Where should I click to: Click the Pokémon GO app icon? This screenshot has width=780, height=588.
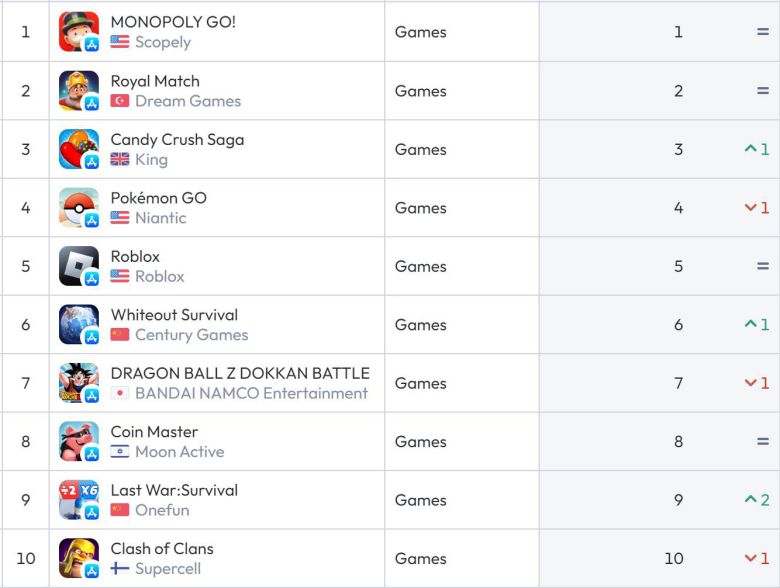pos(79,208)
